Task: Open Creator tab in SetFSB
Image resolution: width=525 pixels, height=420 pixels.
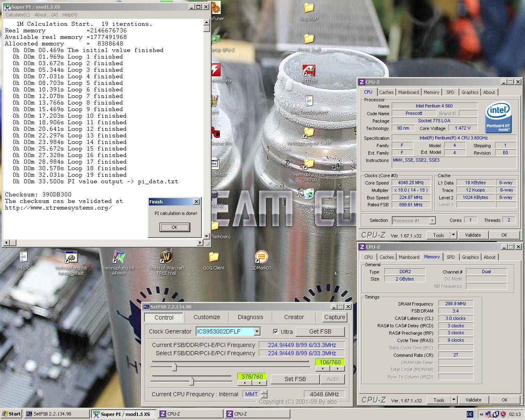Action: [x=294, y=317]
